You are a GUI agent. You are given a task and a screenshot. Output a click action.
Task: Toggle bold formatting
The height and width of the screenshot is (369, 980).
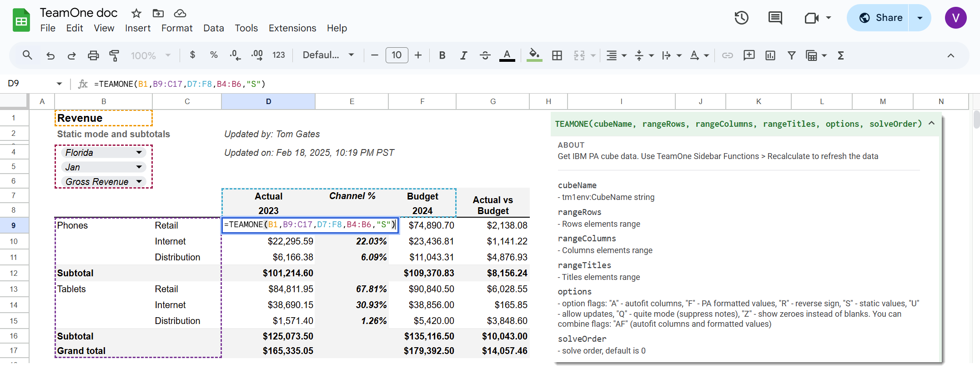tap(442, 55)
